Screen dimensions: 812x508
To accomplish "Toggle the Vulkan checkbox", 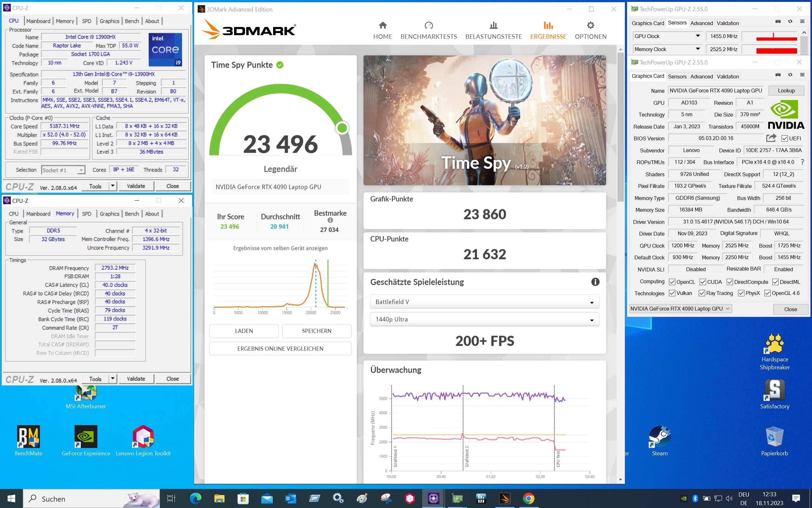I will 672,293.
